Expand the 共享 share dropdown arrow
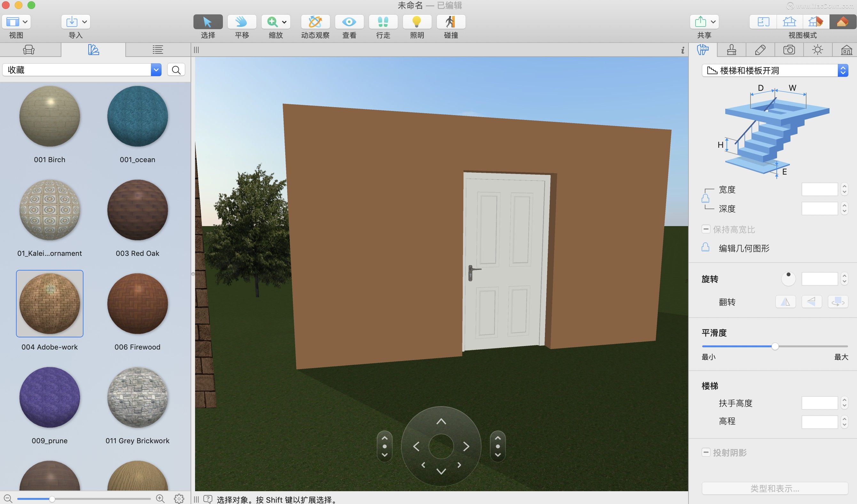Screen dimensions: 857x504 pyautogui.click(x=713, y=22)
